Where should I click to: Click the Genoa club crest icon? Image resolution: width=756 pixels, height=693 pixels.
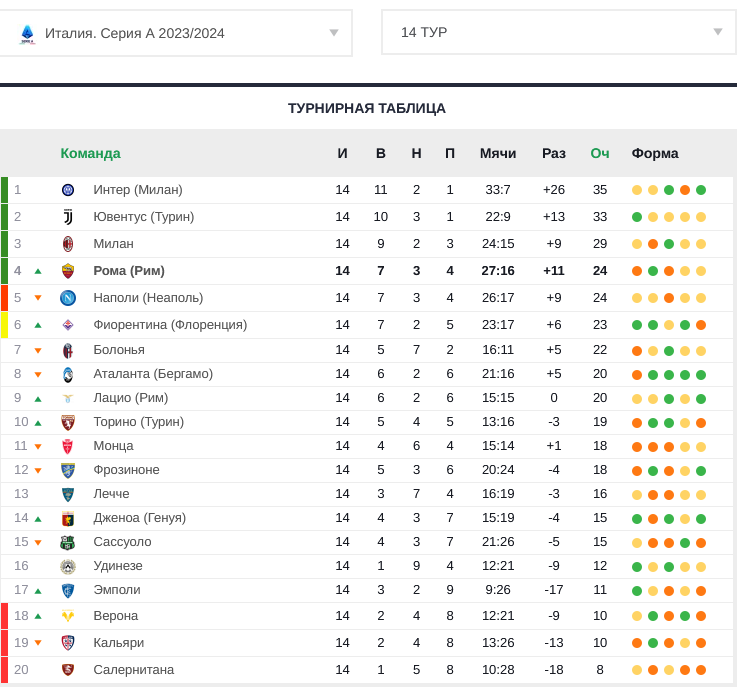click(x=68, y=518)
